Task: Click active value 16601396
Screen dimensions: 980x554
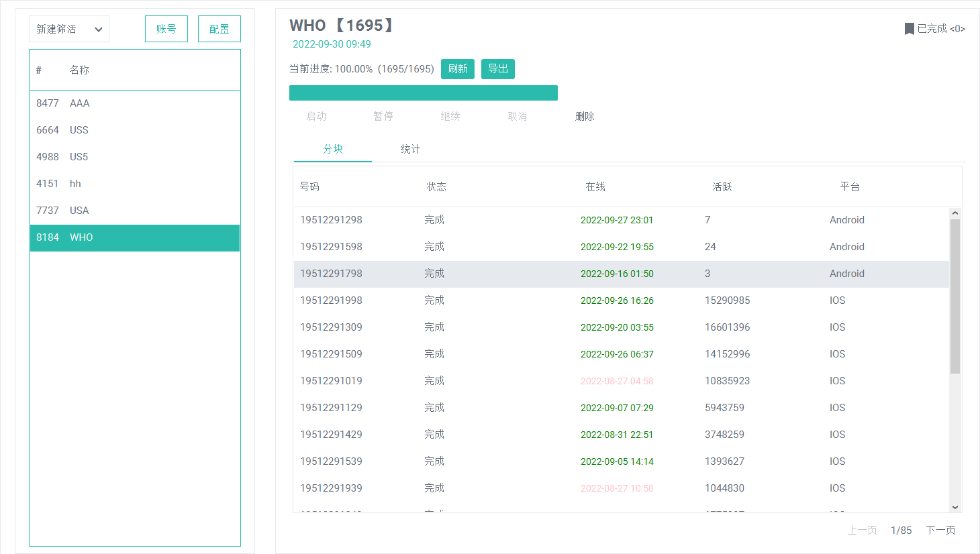Action: coord(728,327)
